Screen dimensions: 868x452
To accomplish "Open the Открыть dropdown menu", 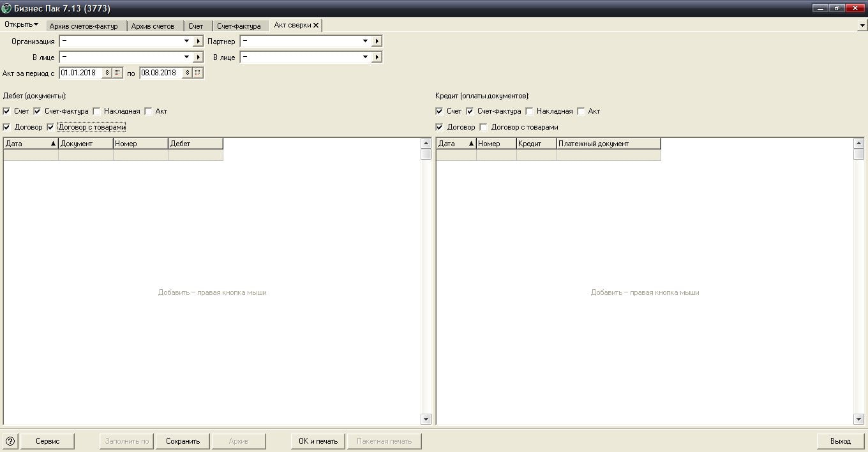I will (x=21, y=25).
